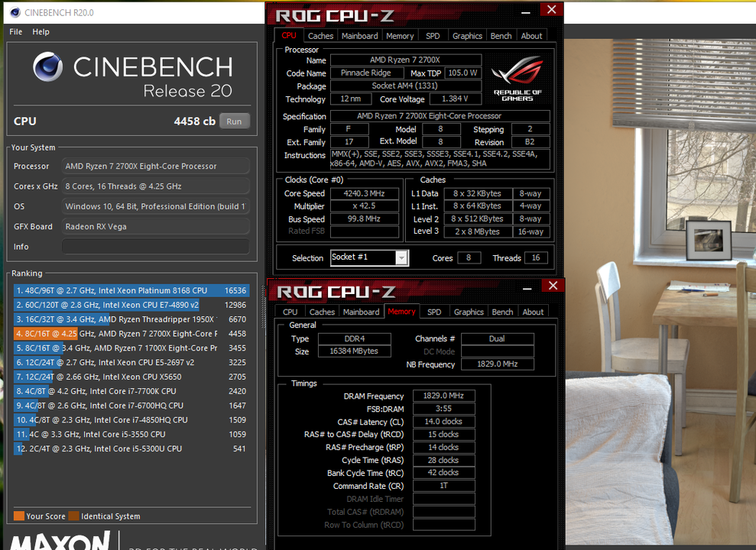Click the OS field showing Windows 10
This screenshot has height=550, width=756.
coord(156,206)
